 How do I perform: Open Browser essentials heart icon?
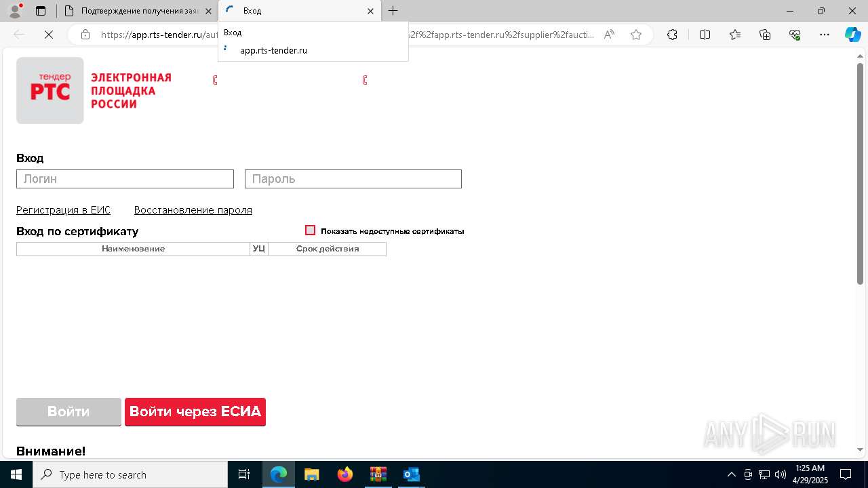[x=795, y=35]
